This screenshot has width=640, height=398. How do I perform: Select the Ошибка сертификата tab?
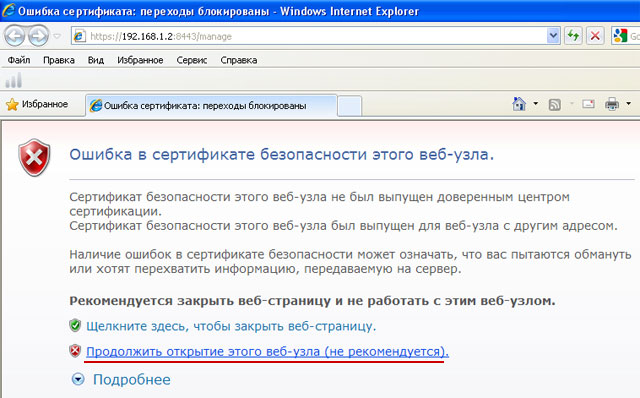[211, 106]
